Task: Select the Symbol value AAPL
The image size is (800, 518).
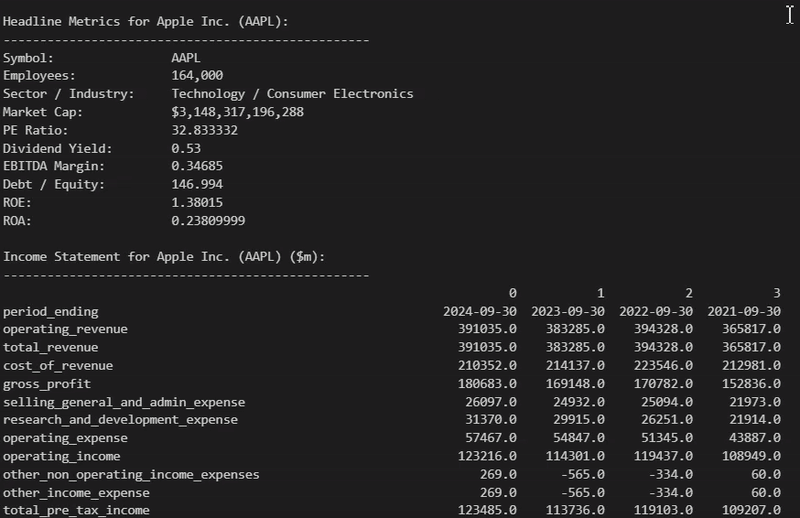Action: [x=186, y=58]
